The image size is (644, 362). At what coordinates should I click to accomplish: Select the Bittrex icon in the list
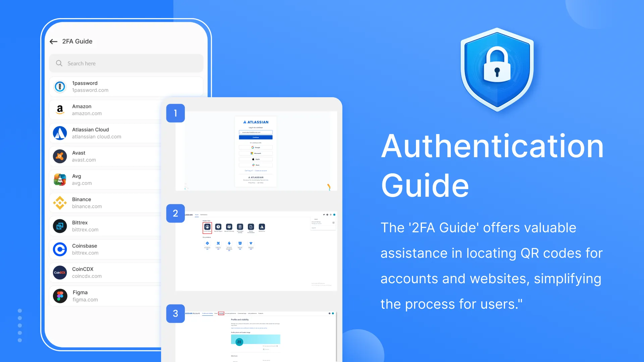[60, 226]
